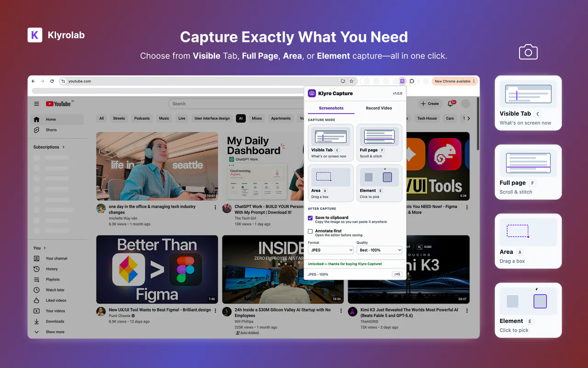Open the 'life in seattle' video thumbnail
Viewport: 588px width, 368px height.
tap(157, 166)
